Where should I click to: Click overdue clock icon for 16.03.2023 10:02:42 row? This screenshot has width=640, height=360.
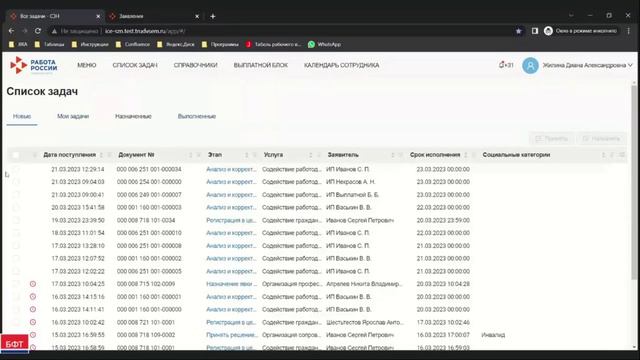(x=33, y=322)
